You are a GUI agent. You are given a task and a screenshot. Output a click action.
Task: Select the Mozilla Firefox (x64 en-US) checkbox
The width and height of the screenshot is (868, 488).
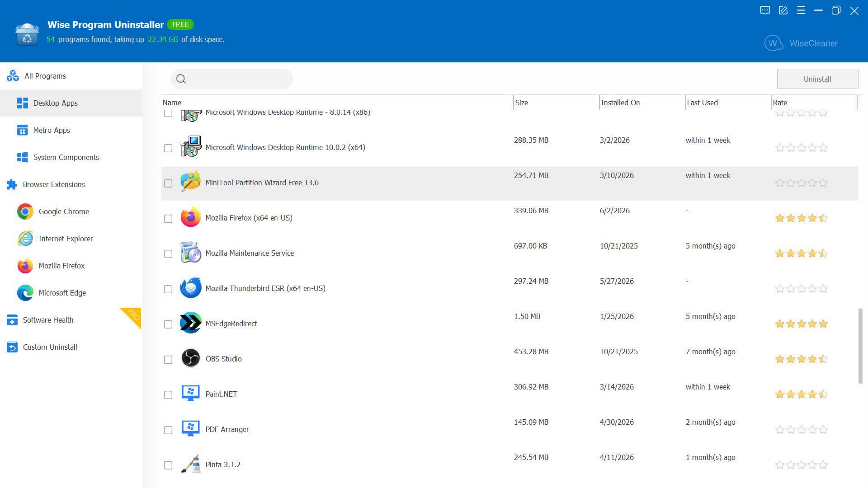168,219
